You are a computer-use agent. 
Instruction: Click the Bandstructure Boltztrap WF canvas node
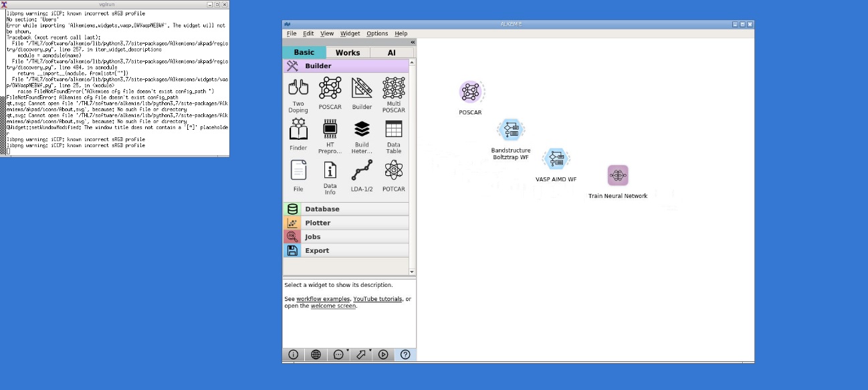coord(511,130)
